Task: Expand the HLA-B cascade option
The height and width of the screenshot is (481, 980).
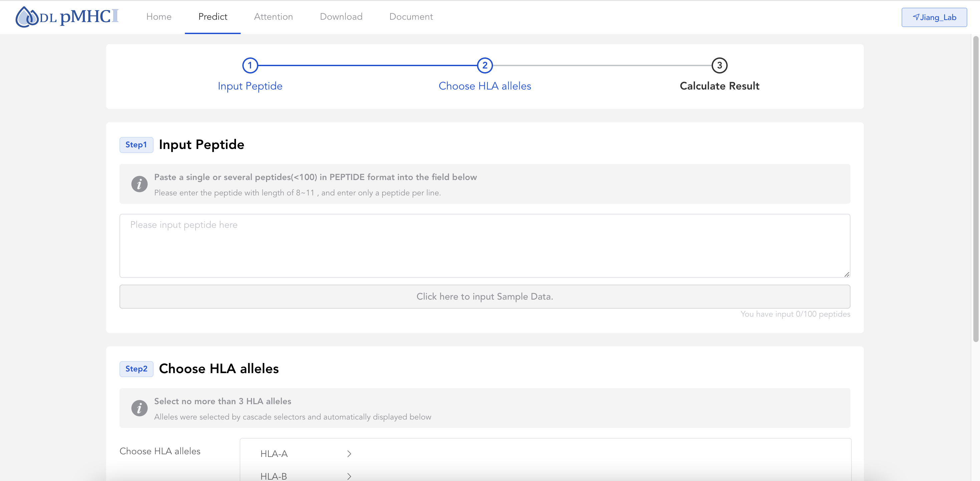Action: point(305,476)
